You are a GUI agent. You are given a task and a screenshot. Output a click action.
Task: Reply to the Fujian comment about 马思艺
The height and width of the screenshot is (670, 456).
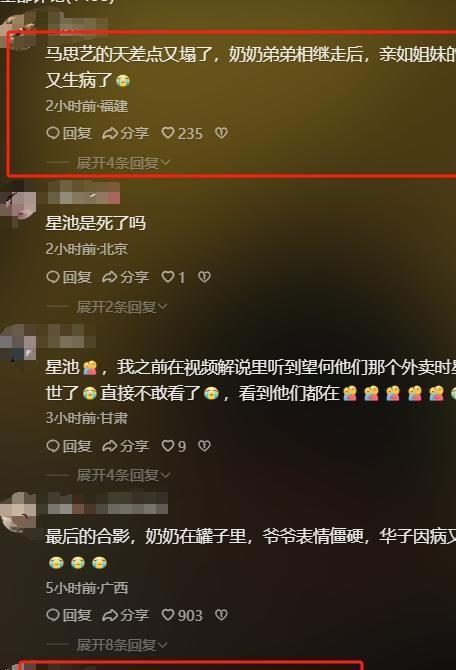[x=69, y=133]
